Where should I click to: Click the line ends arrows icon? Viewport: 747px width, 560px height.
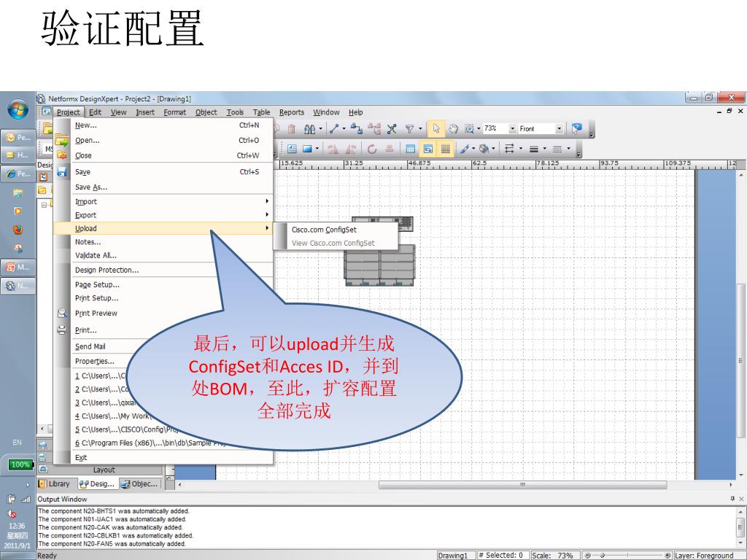click(509, 149)
